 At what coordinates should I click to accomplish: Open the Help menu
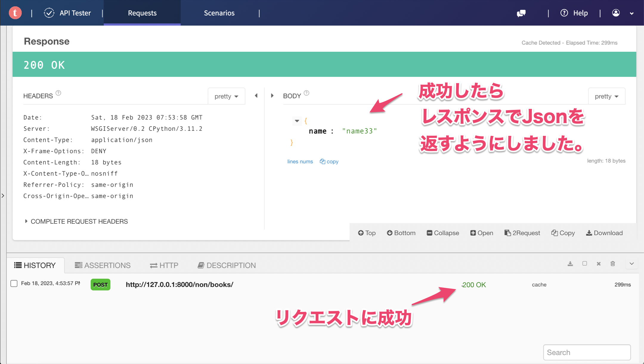pyautogui.click(x=574, y=13)
